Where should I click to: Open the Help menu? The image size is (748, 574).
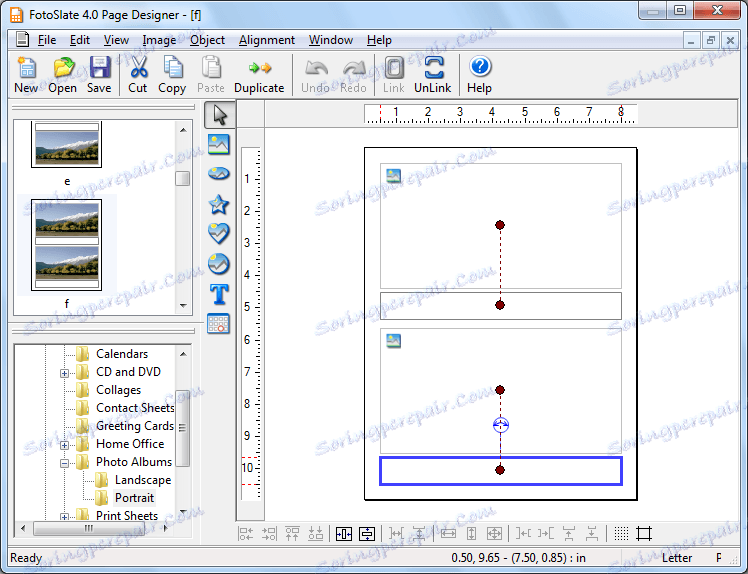[379, 40]
